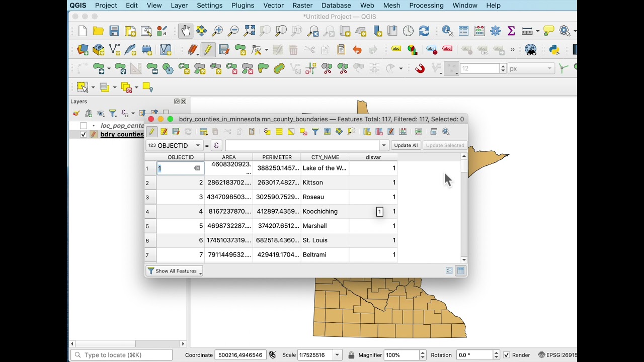Click Select All in attribute table toolbar

(x=279, y=131)
